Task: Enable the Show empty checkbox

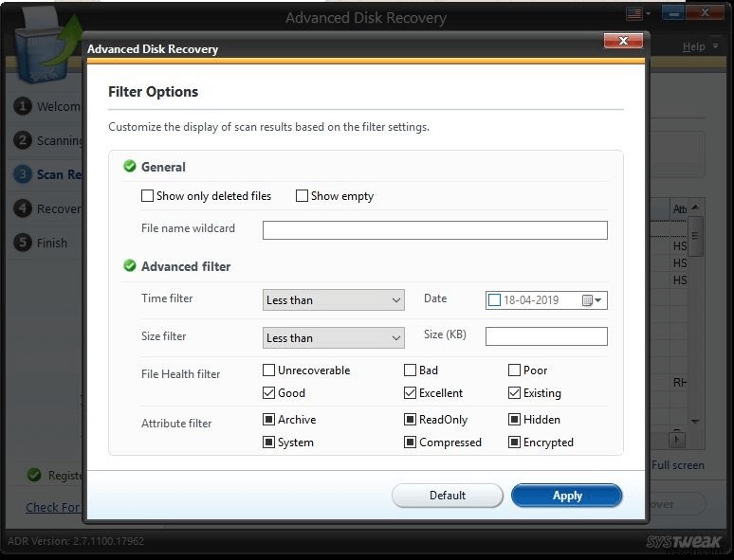Action: point(302,195)
